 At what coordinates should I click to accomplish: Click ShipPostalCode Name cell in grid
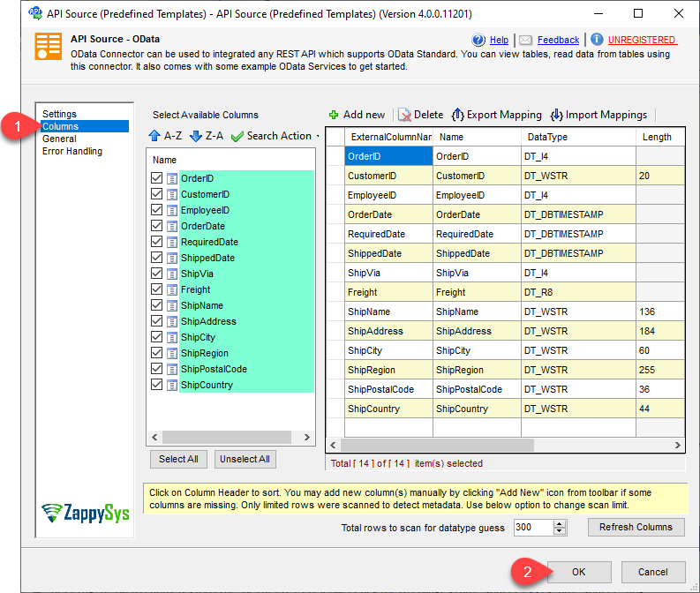tap(477, 389)
